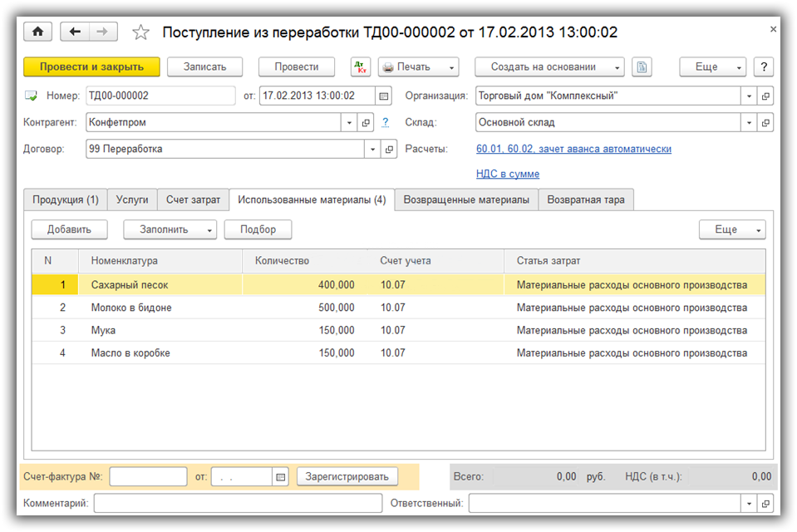Click the Home icon button
This screenshot has width=797, height=532.
pyautogui.click(x=37, y=32)
